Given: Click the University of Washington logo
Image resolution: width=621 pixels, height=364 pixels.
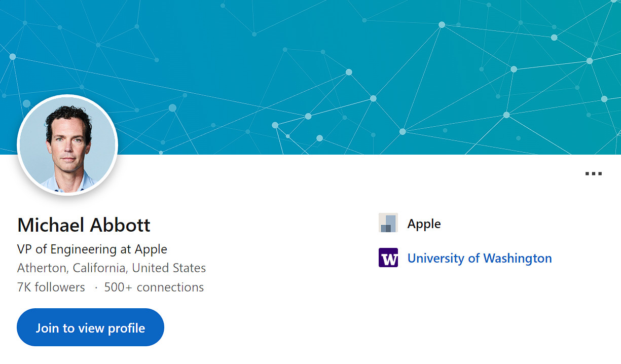Looking at the screenshot, I should point(388,258).
